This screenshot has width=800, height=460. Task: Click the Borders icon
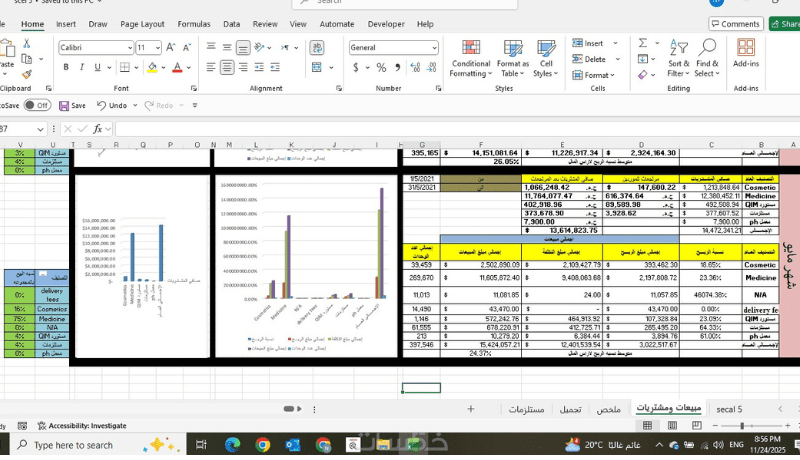click(x=124, y=67)
